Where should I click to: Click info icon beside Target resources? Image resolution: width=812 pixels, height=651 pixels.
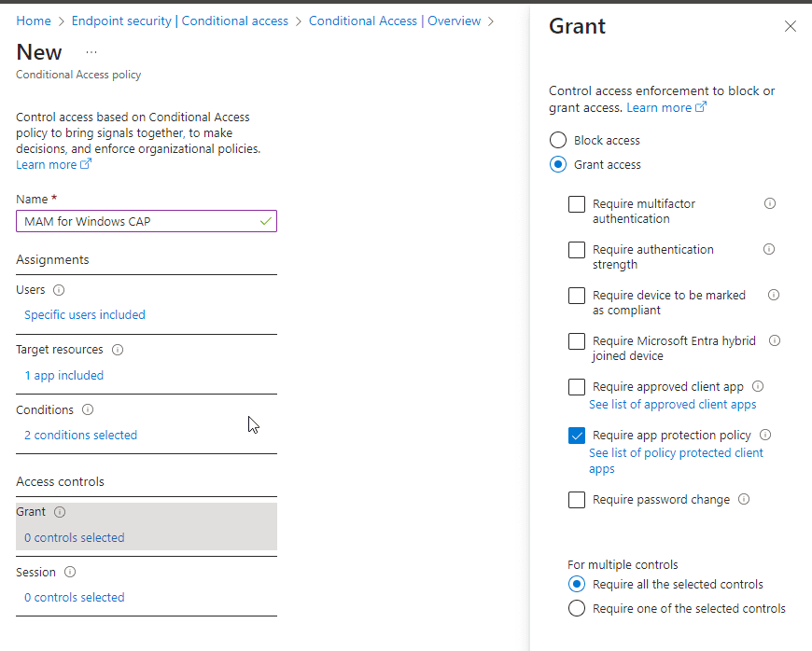click(x=118, y=351)
